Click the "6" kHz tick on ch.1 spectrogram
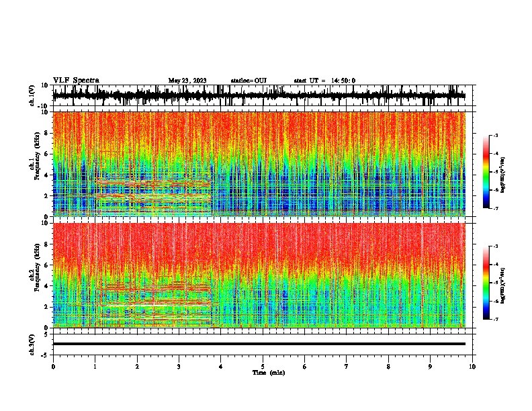Image resolution: width=532 pixels, height=411 pixels. point(46,154)
